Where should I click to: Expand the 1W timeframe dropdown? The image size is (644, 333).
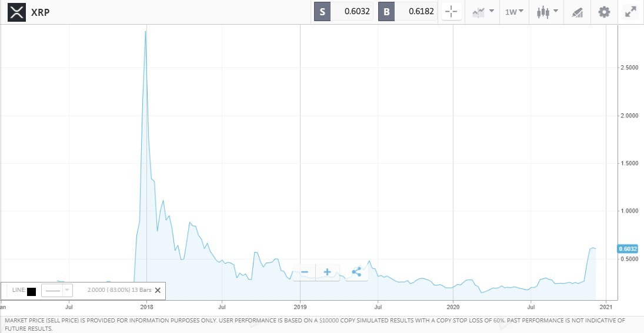pos(514,12)
